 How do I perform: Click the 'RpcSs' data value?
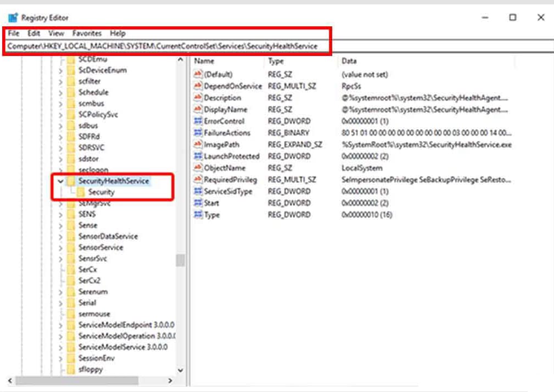click(x=351, y=86)
